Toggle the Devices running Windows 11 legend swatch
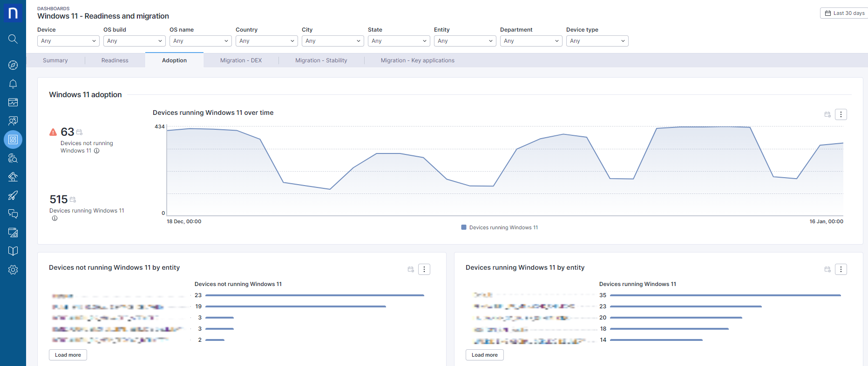The image size is (868, 366). click(464, 227)
